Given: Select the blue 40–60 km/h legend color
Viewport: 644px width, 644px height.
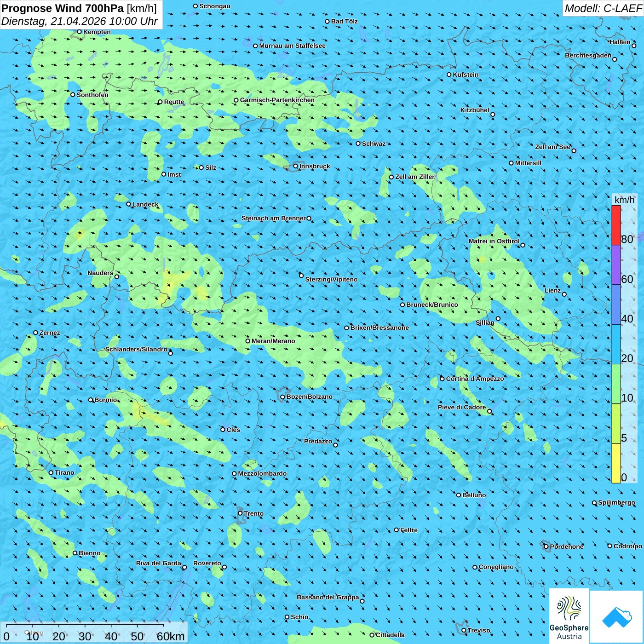Looking at the screenshot, I should pyautogui.click(x=616, y=305).
